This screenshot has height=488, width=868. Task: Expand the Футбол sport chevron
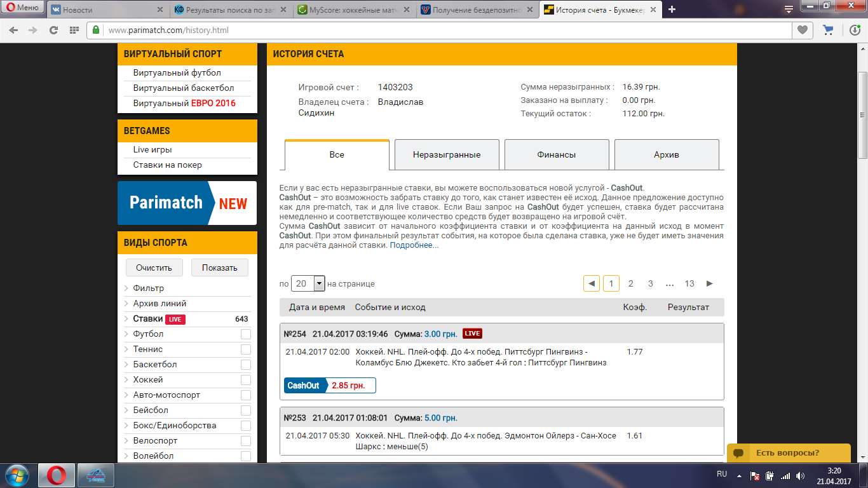click(126, 334)
